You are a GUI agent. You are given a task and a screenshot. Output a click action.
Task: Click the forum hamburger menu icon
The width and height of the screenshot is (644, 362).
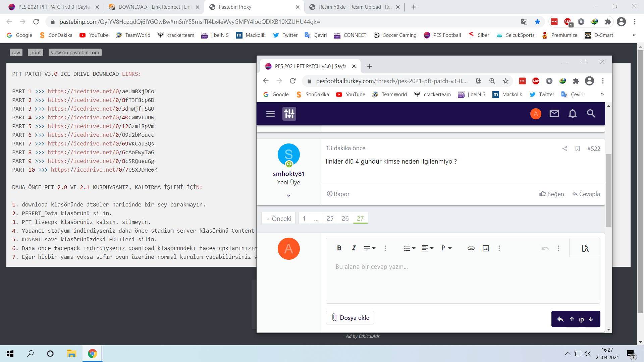(x=270, y=114)
